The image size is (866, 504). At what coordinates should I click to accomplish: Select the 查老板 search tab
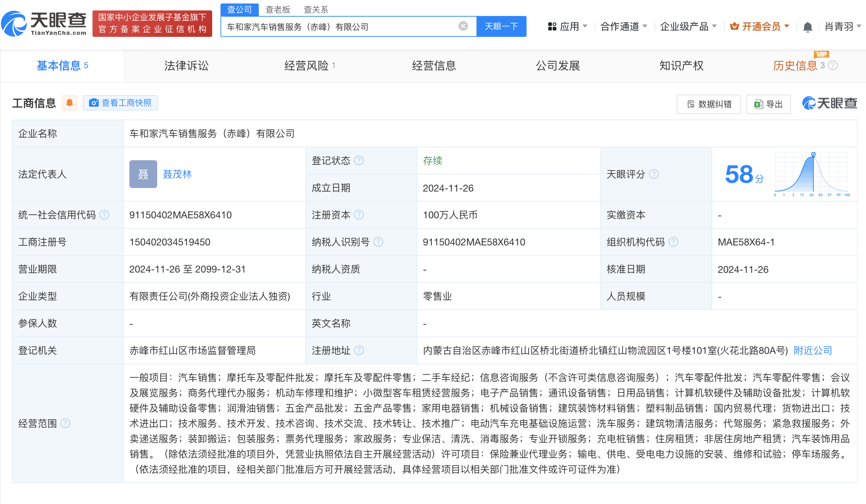(x=278, y=9)
